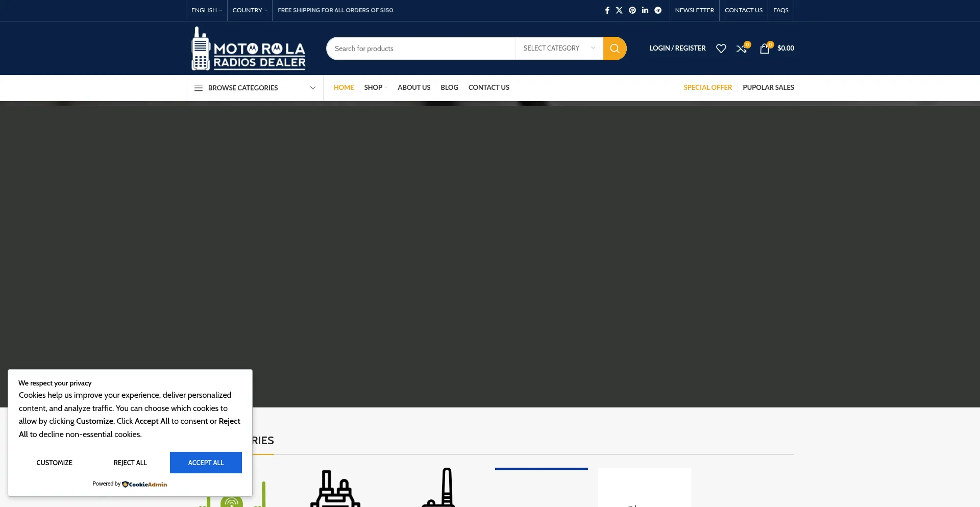This screenshot has width=980, height=507.
Task: Open the Shop menu item
Action: pos(373,87)
